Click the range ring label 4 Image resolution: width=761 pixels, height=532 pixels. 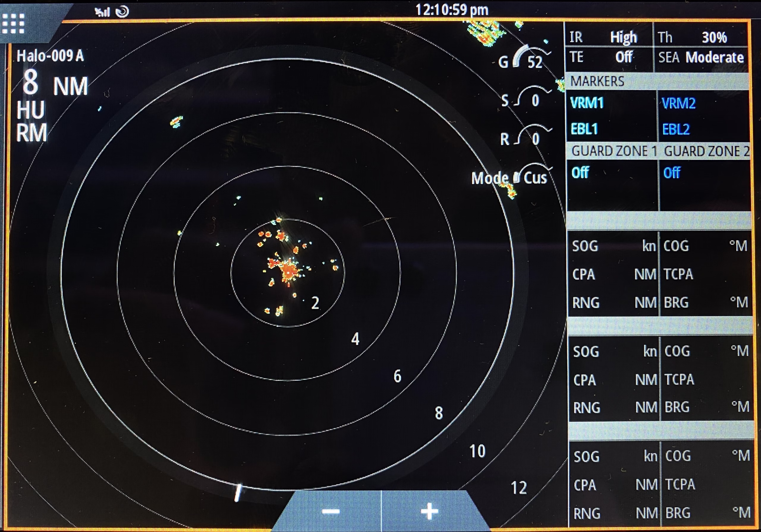point(355,339)
